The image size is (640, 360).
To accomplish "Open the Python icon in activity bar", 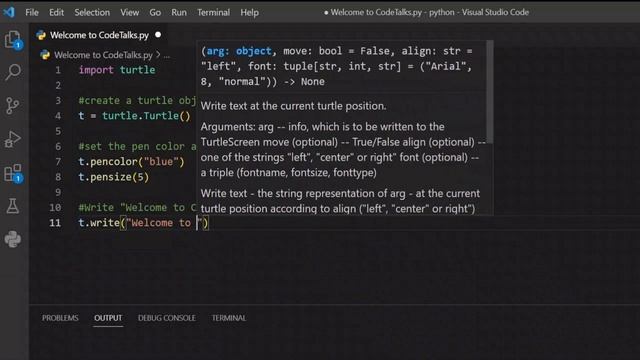I will 13,239.
